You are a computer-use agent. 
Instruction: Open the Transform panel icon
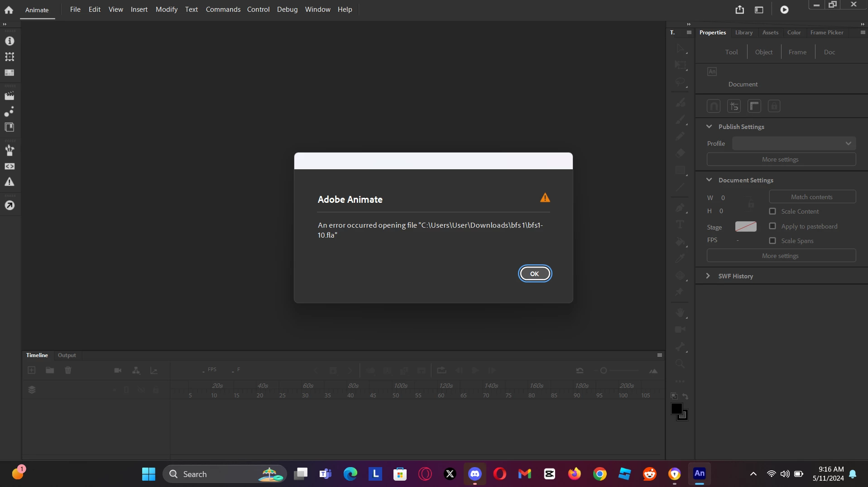click(10, 57)
